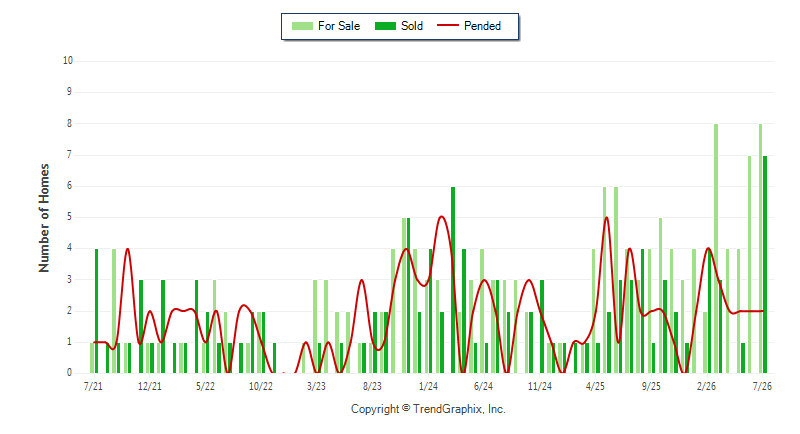Click the y-axis label 10
Viewport: 800px width, 434px height.
pyautogui.click(x=68, y=61)
